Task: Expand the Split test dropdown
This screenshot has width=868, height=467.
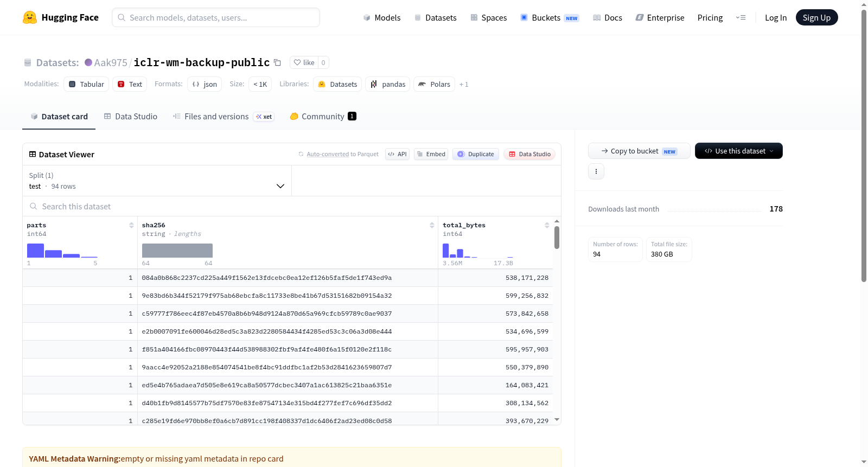Action: pyautogui.click(x=157, y=181)
